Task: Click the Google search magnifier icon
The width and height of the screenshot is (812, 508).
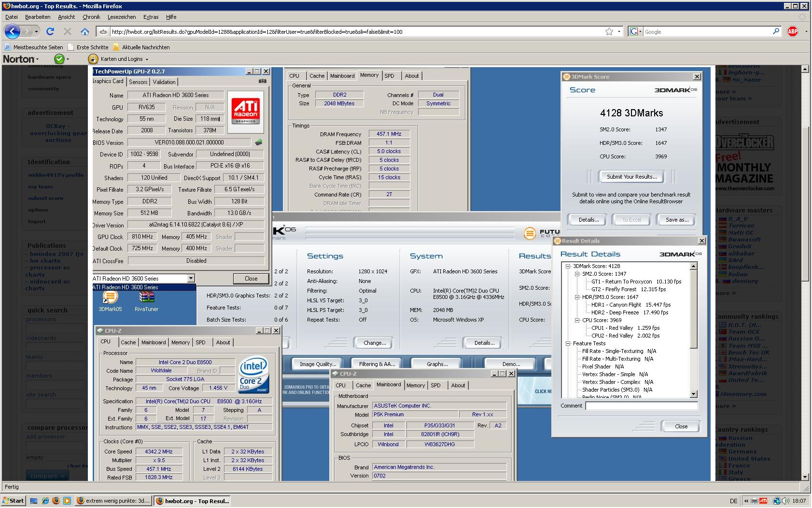Action: point(776,31)
